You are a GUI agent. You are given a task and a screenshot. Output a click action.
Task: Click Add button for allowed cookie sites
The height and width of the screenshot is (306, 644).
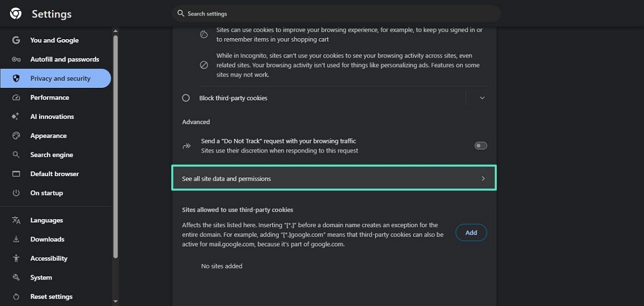coord(471,233)
